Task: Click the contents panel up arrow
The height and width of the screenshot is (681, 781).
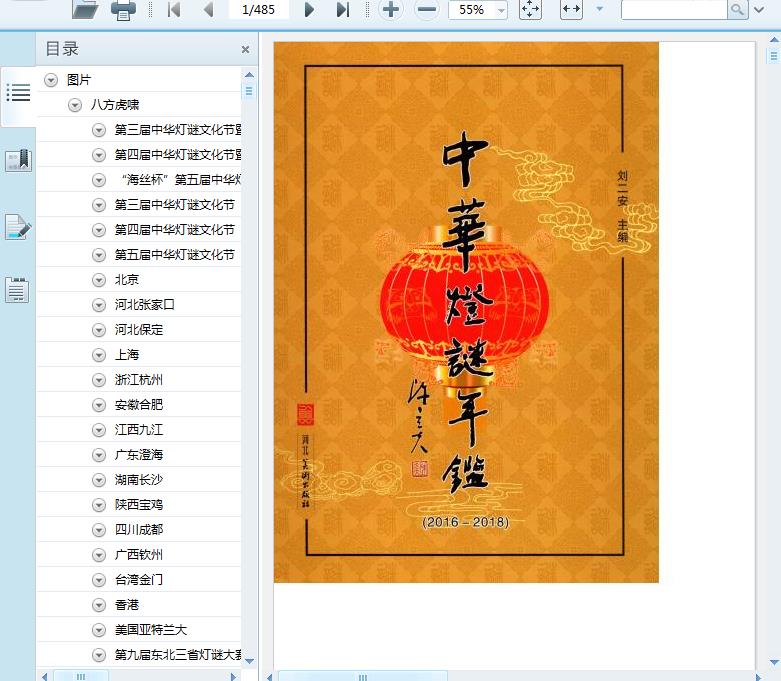Action: tap(250, 75)
